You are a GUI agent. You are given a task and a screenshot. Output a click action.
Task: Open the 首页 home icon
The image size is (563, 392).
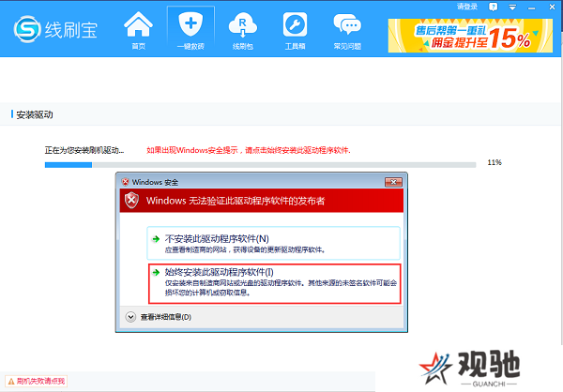(138, 30)
